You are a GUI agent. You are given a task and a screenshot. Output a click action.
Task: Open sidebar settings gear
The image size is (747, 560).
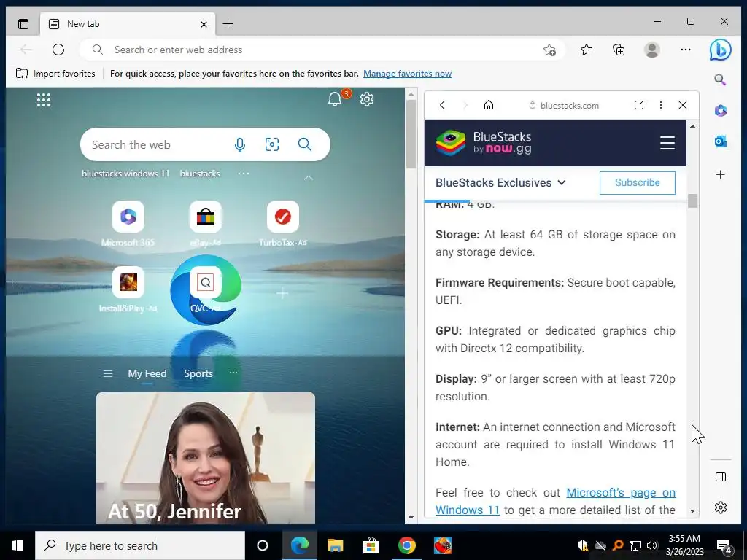(720, 507)
